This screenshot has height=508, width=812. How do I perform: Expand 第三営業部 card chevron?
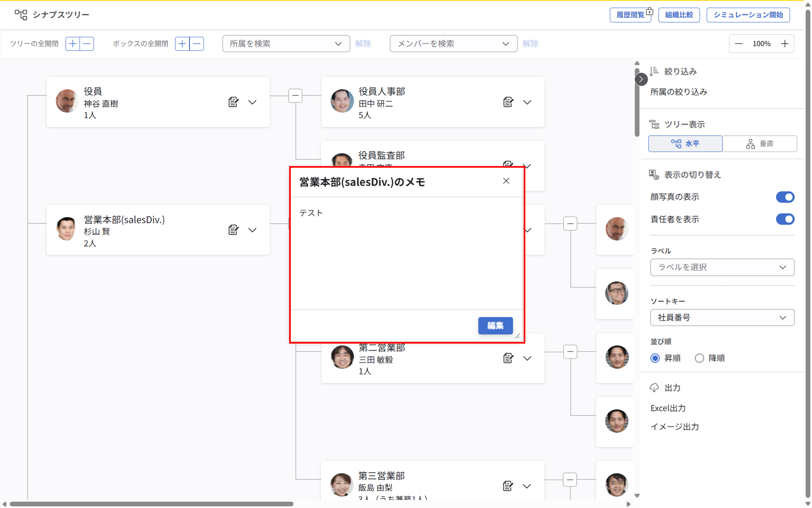tap(527, 486)
